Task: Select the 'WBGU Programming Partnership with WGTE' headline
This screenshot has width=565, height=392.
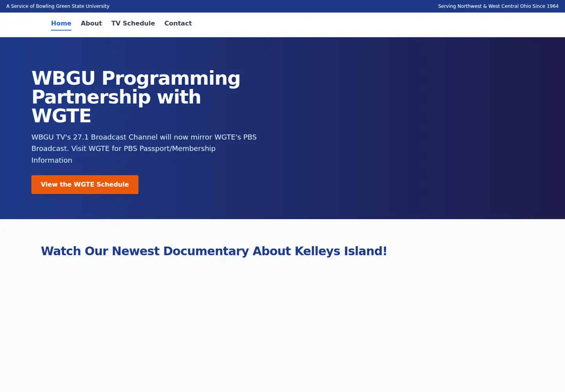Action: tap(136, 97)
